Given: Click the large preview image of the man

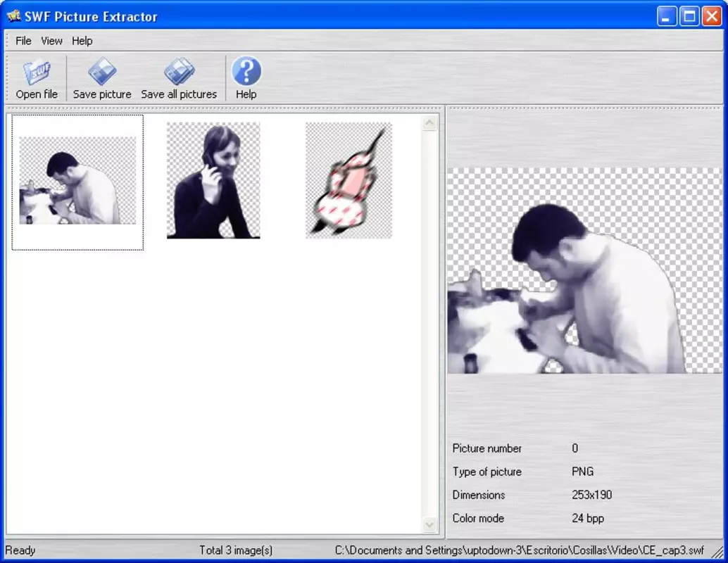Looking at the screenshot, I should click(x=585, y=271).
